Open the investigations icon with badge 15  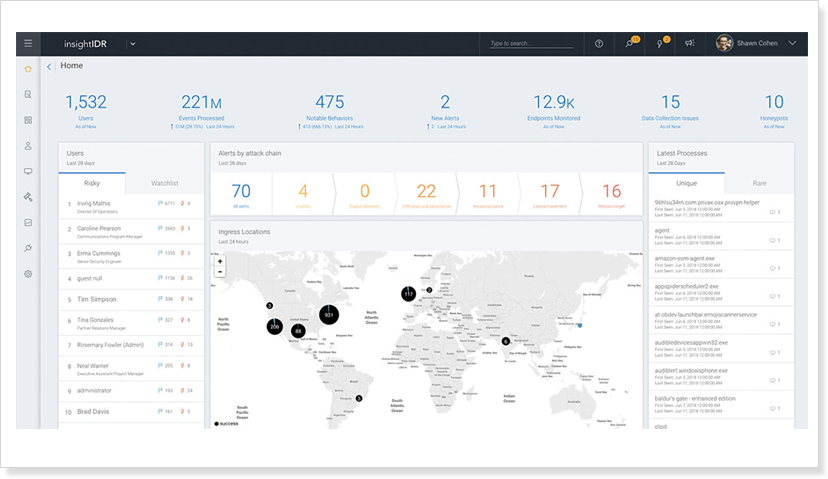[631, 43]
